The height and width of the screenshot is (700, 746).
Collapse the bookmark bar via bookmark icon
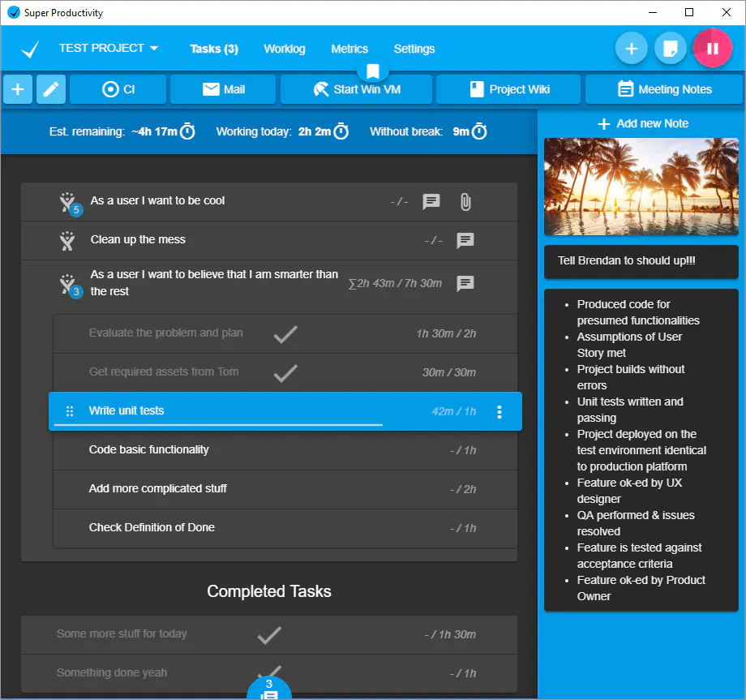point(372,71)
